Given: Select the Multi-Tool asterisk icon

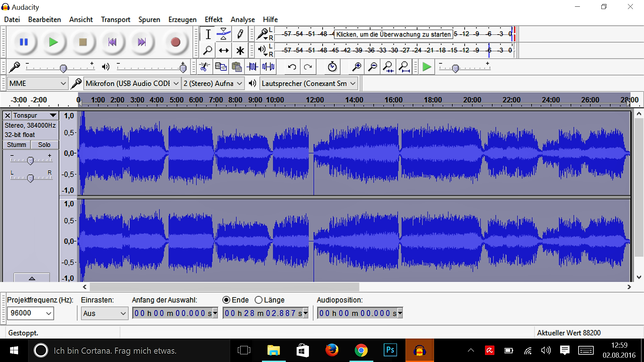Looking at the screenshot, I should (240, 51).
